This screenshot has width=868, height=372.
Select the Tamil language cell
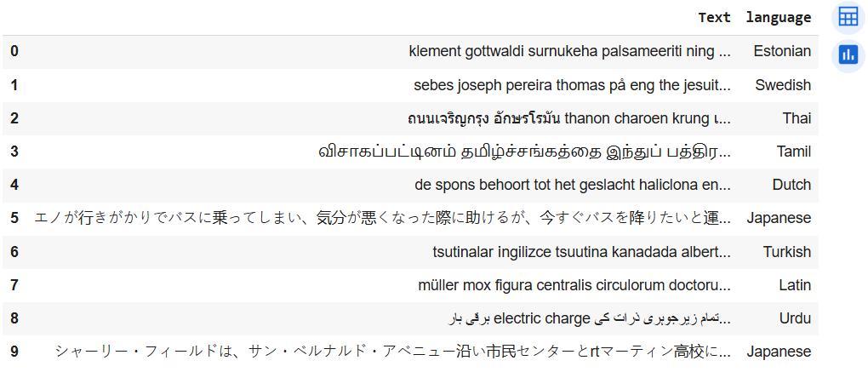click(794, 152)
